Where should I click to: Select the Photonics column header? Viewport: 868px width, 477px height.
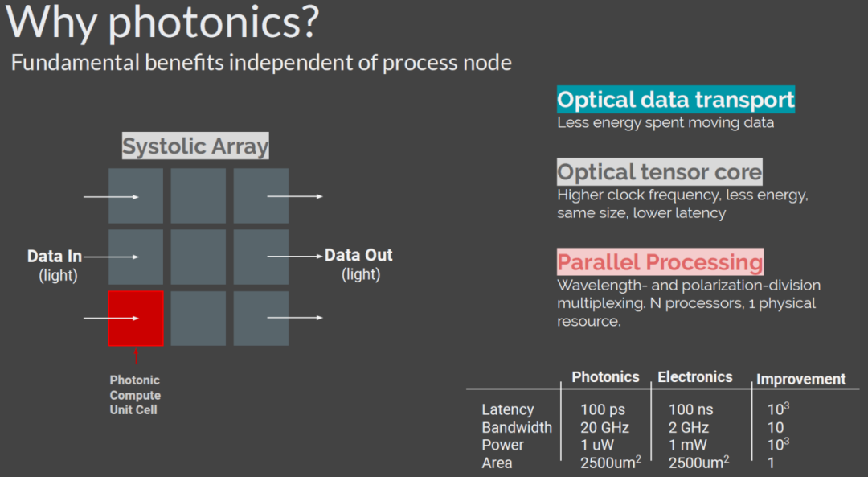(x=605, y=376)
